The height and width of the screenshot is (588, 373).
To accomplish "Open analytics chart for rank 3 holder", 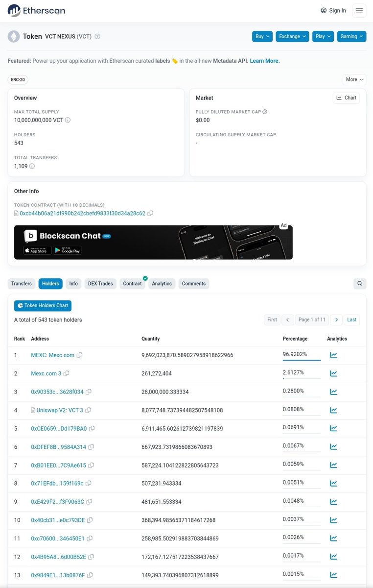I will coord(333,392).
